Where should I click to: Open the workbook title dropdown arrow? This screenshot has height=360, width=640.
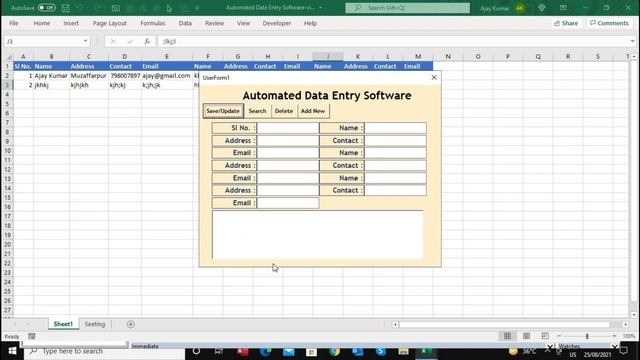pyautogui.click(x=320, y=8)
